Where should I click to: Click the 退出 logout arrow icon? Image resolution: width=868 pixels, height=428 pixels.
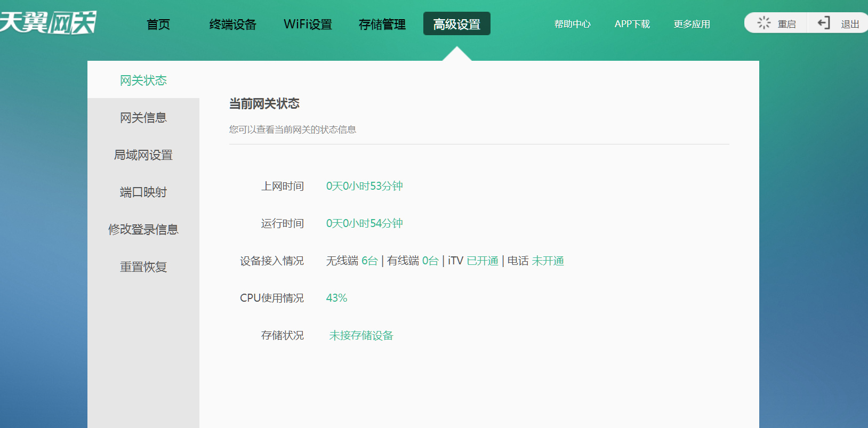pos(824,23)
